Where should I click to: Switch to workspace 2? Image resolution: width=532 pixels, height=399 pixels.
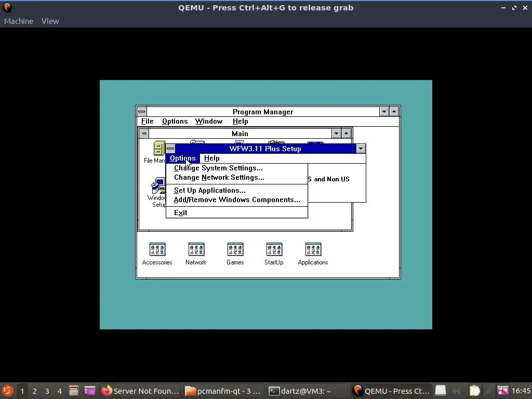(x=35, y=391)
